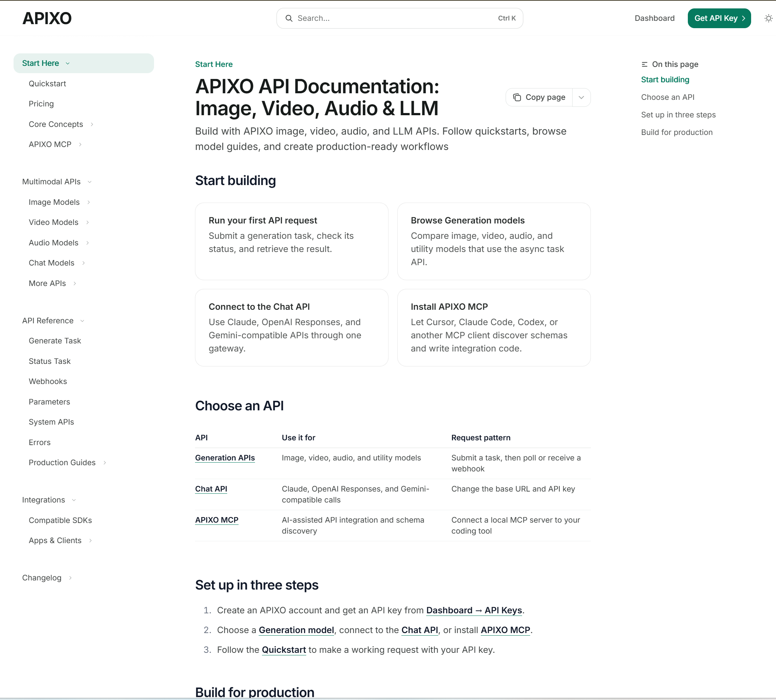776x700 pixels.
Task: Click the On this page list icon
Action: coord(644,64)
